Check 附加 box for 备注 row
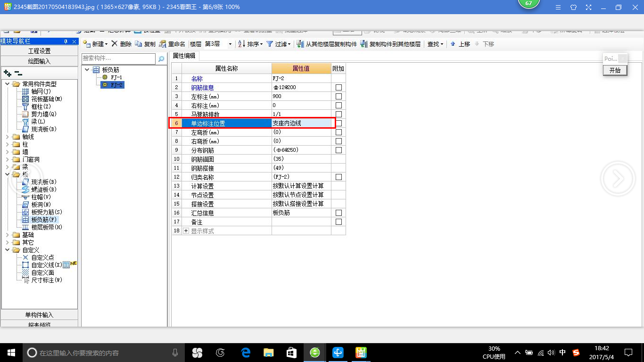The height and width of the screenshot is (362, 644). click(339, 222)
